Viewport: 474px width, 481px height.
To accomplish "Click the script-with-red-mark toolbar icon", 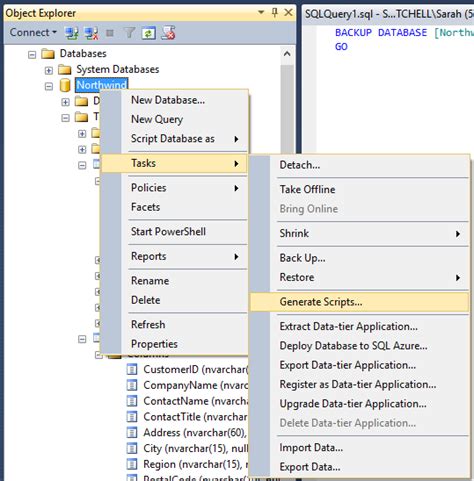I will point(168,33).
